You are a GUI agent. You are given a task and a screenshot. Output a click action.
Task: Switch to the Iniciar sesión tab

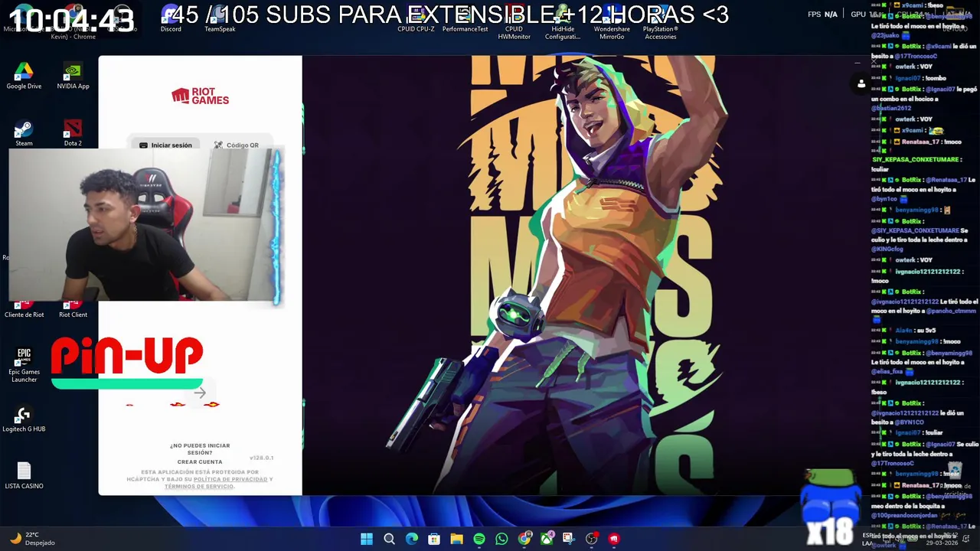(166, 145)
